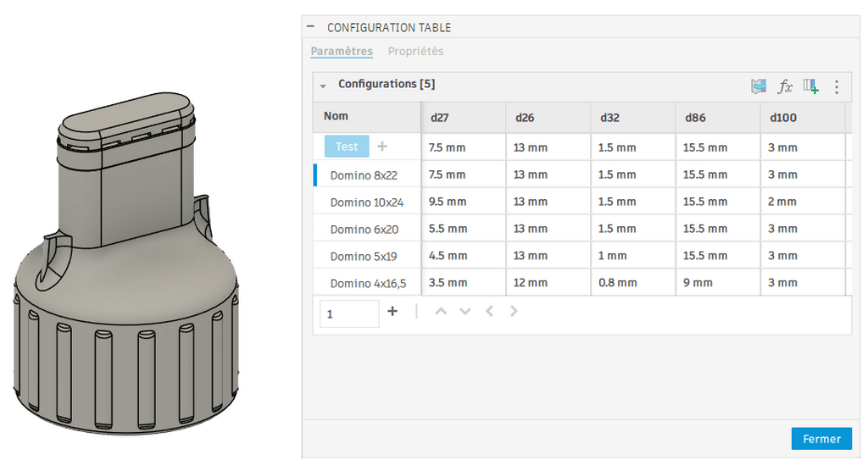Collapse the Configuration Table panel with the minus icon

pyautogui.click(x=310, y=26)
